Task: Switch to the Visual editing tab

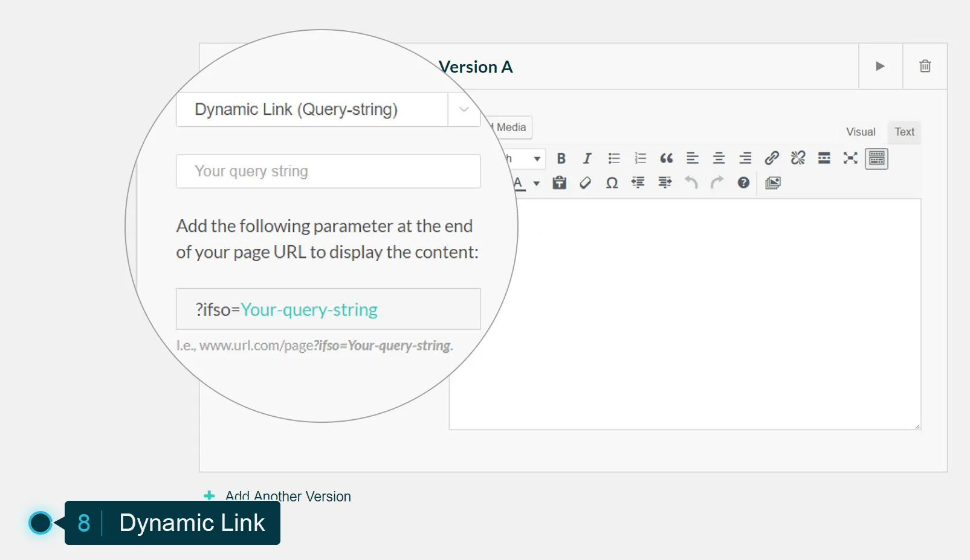Action: (x=860, y=132)
